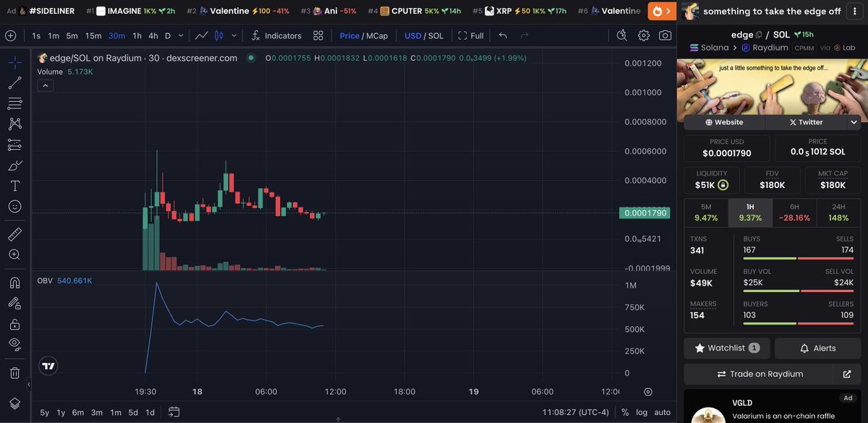Switch chart to Full screen mode
Viewport: 868px width, 423px height.
point(471,35)
